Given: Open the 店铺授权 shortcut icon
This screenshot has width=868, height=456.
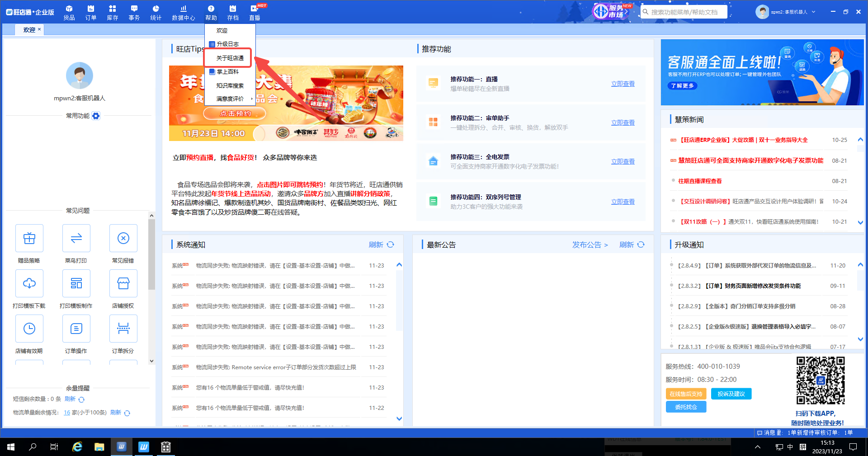Looking at the screenshot, I should tap(123, 283).
